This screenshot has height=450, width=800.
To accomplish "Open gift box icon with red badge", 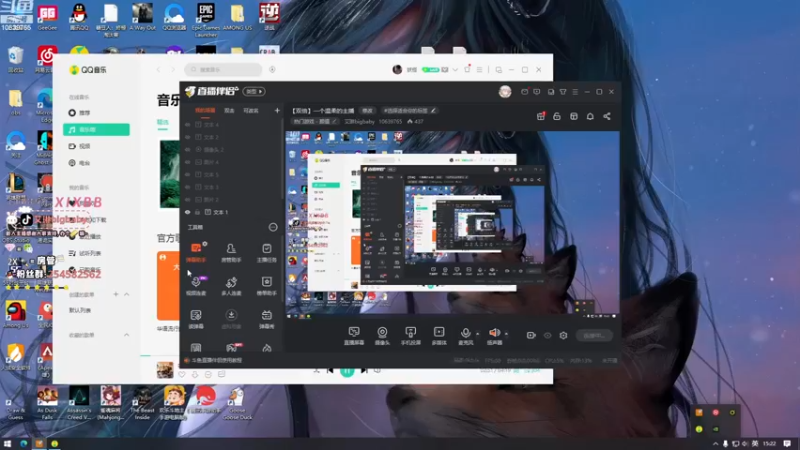I will [x=541, y=116].
